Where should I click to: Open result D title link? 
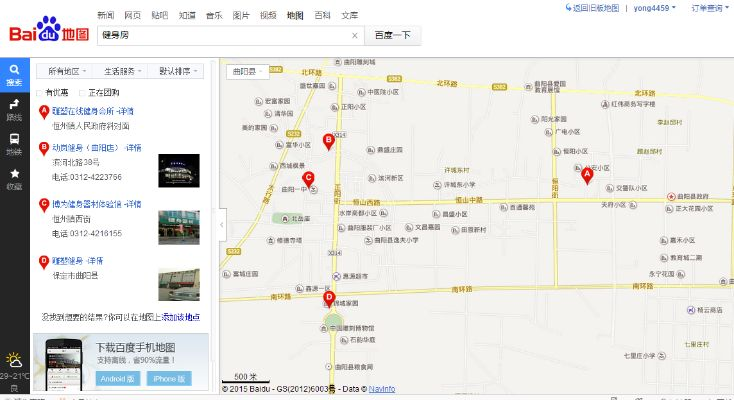tap(78, 261)
